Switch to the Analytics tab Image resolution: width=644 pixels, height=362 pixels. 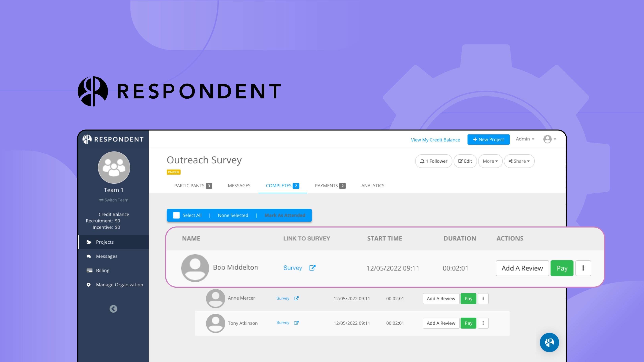tap(372, 186)
